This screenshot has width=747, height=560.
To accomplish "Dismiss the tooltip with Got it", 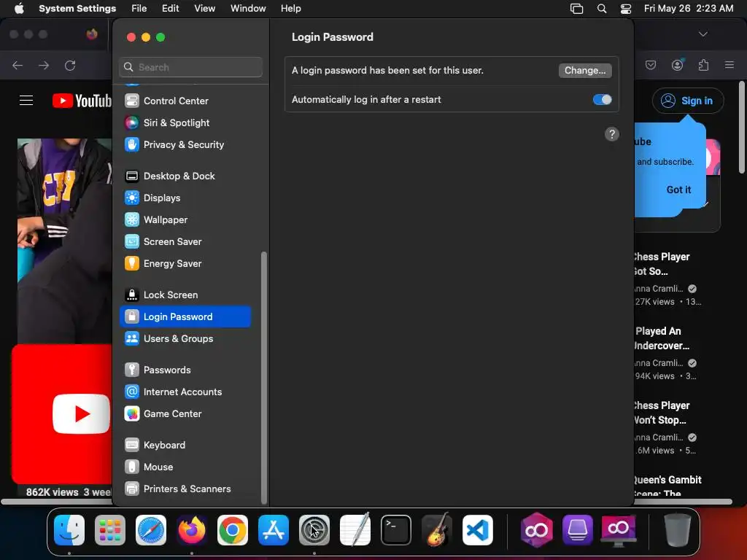I will [678, 190].
